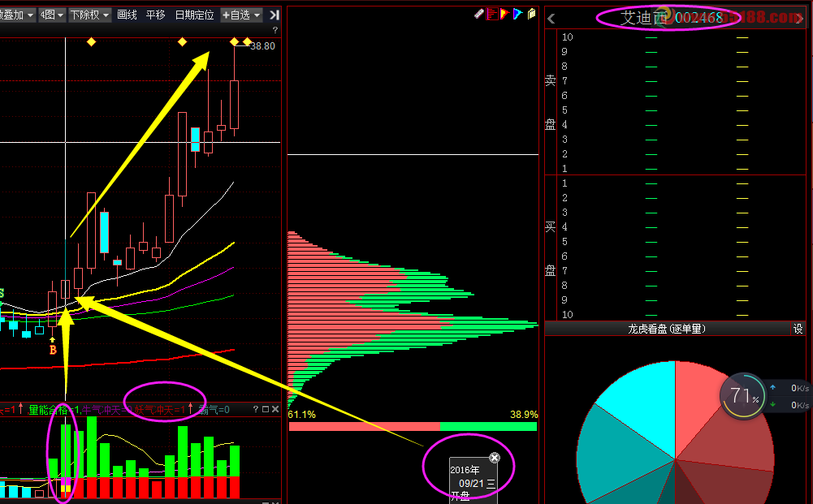Select the red bar-chart chip distribution icon
The height and width of the screenshot is (504, 813).
tap(492, 14)
